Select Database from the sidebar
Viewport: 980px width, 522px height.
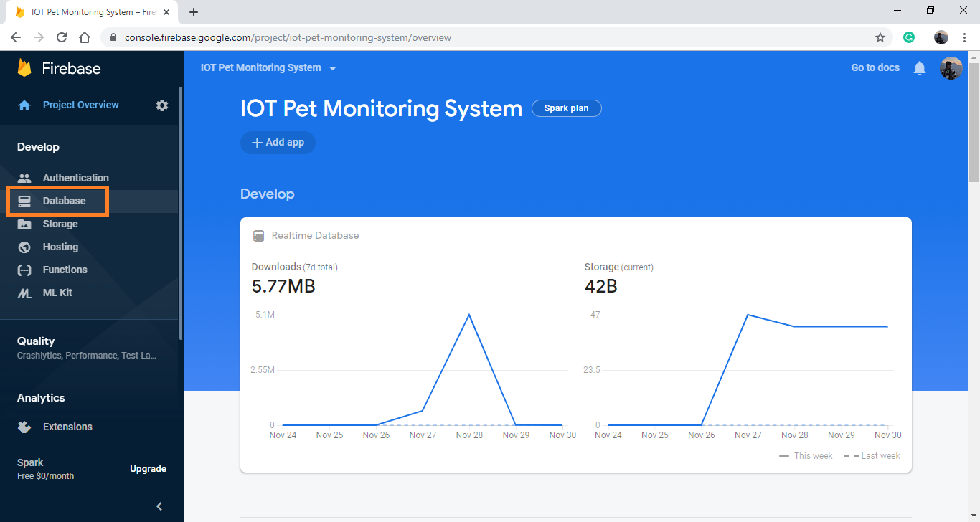tap(65, 200)
